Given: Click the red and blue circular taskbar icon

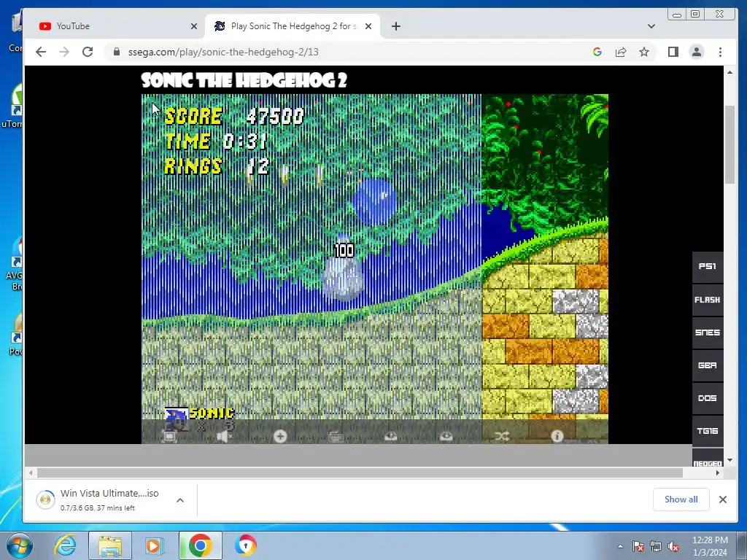Looking at the screenshot, I should point(246,545).
